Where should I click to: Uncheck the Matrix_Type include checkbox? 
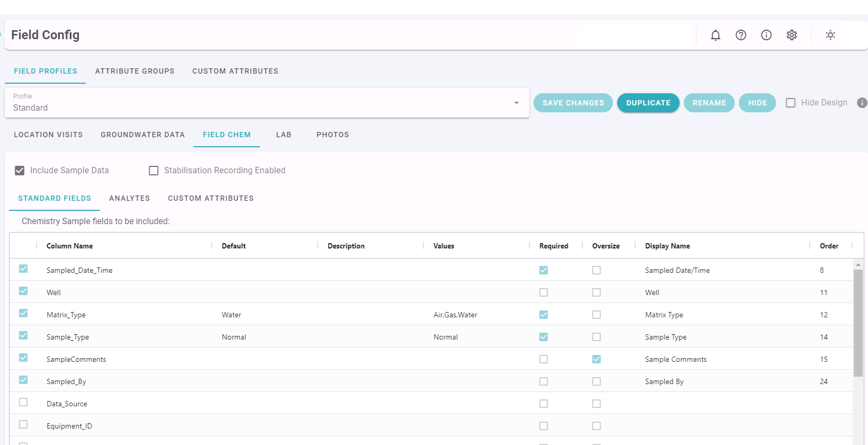click(x=23, y=313)
